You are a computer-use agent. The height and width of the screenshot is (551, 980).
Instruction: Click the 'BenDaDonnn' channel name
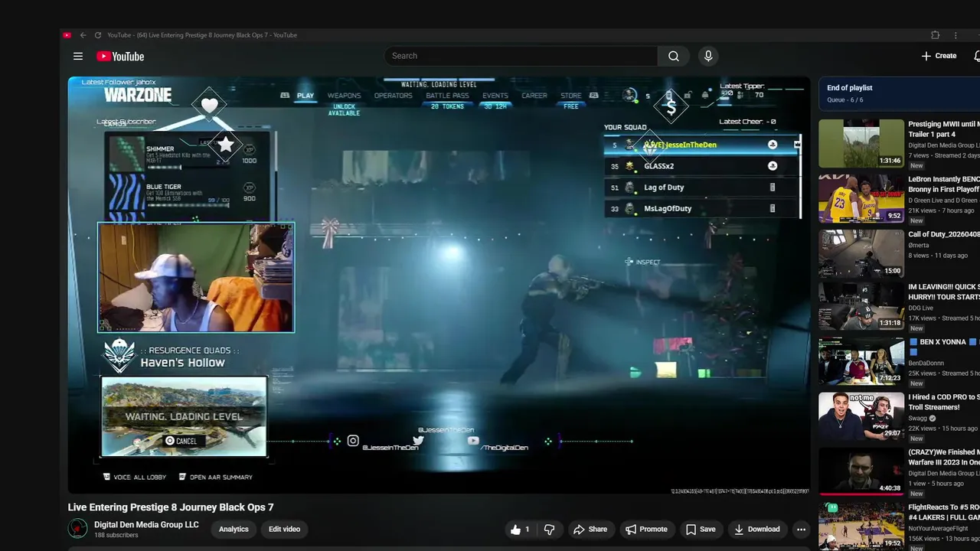(x=926, y=363)
